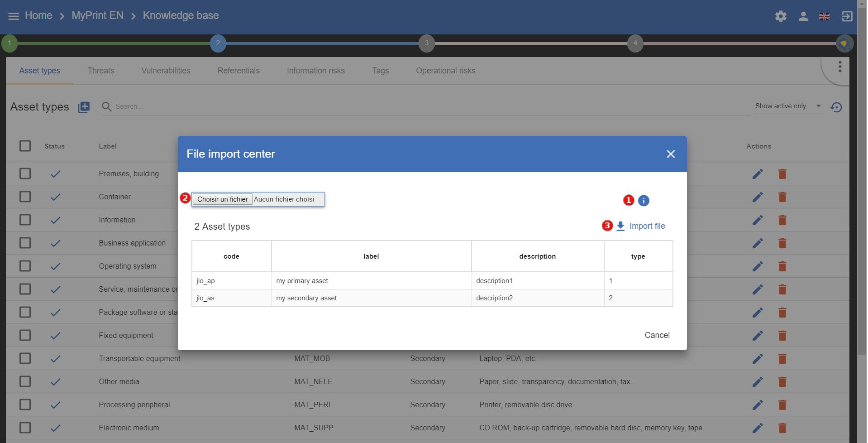The image size is (868, 443).
Task: Click the Choisir un fichier file chooser
Action: click(223, 199)
